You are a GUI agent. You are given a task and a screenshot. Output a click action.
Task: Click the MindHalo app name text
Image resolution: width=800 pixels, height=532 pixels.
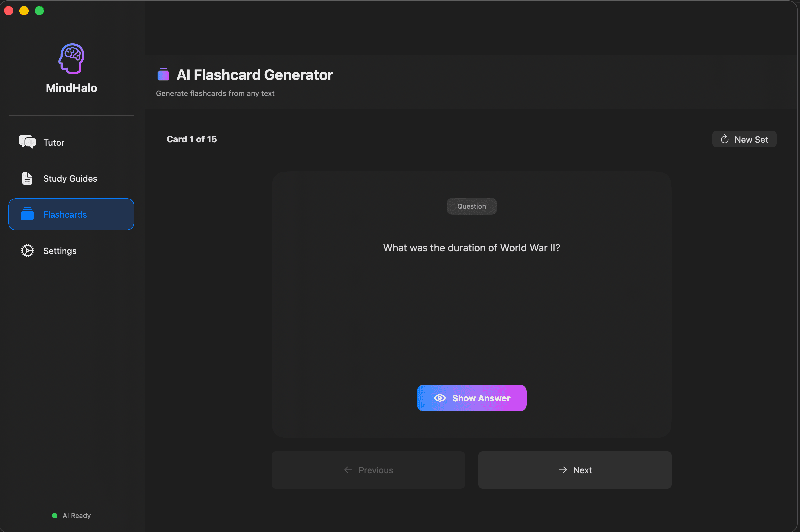pos(71,88)
